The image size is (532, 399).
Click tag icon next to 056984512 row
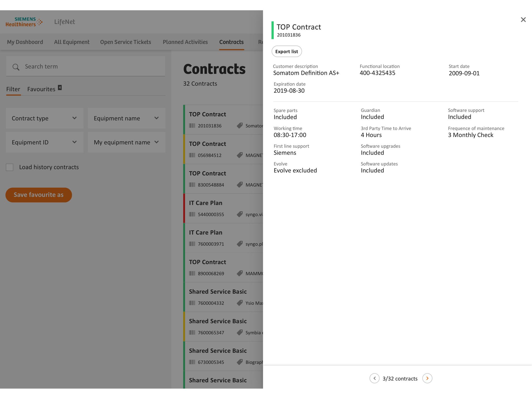coord(240,155)
